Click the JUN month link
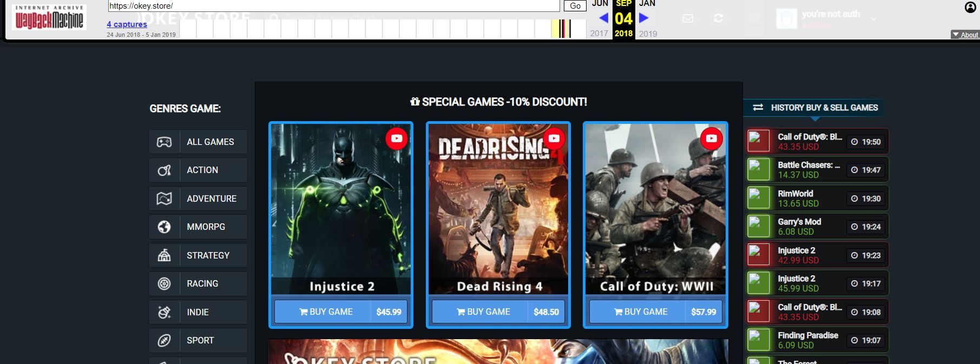The width and height of the screenshot is (980, 364). tap(600, 4)
